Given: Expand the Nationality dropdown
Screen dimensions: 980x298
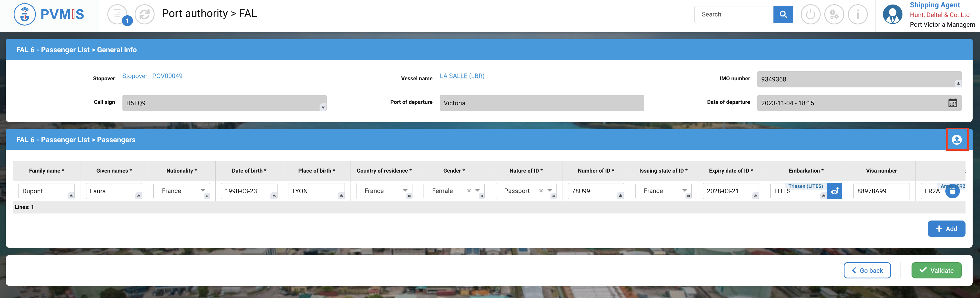Looking at the screenshot, I should 203,190.
